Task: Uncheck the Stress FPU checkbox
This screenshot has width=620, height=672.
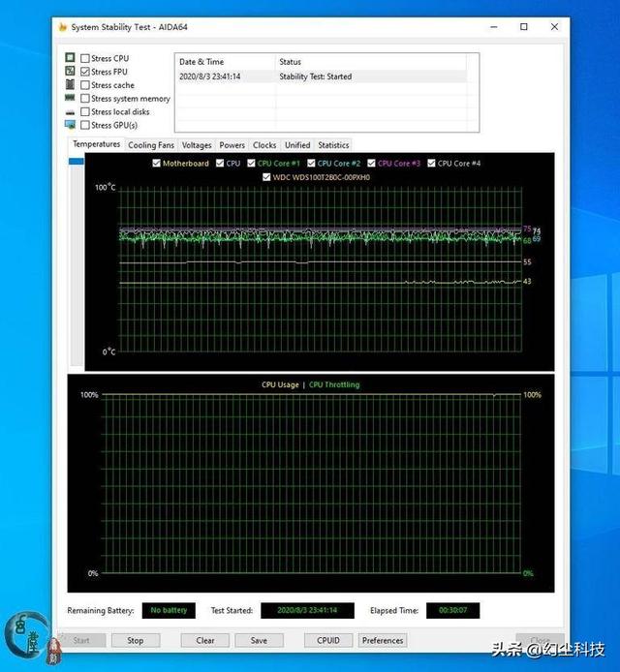Action: 85,72
